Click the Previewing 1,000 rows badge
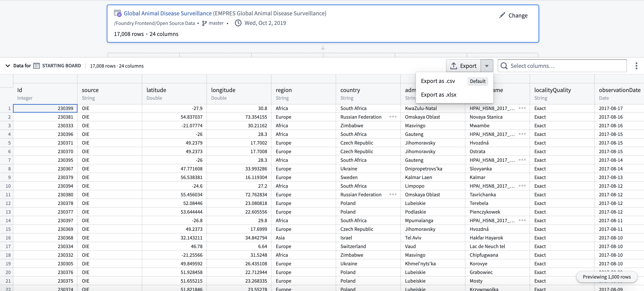The width and height of the screenshot is (644, 291). tap(606, 277)
